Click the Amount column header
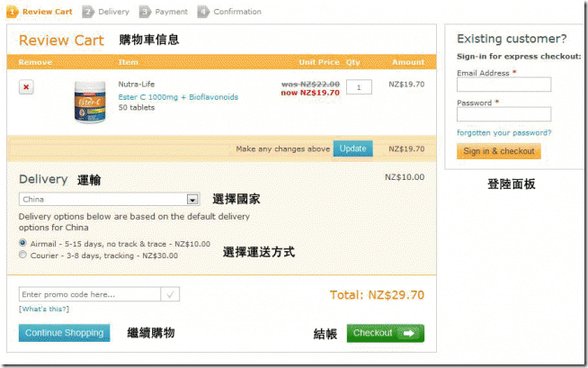The image size is (588, 368). (408, 62)
